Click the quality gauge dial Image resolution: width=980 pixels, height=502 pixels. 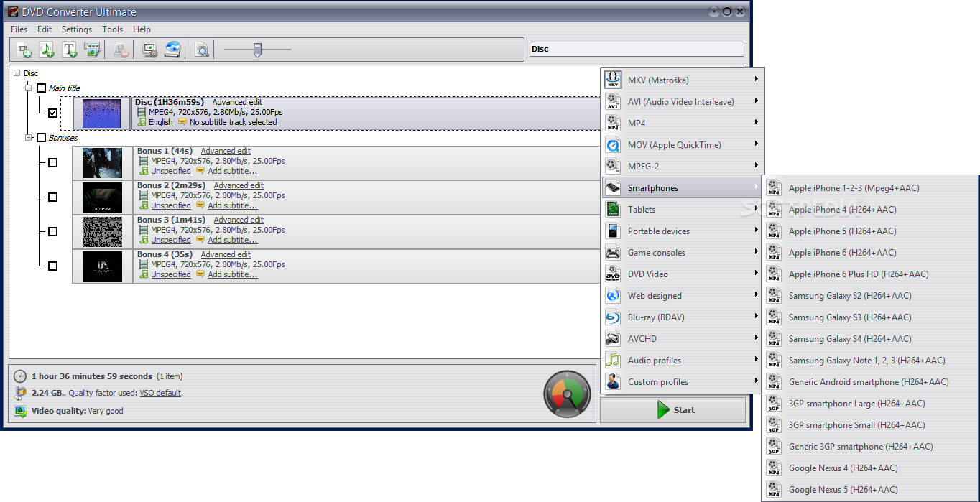[568, 394]
